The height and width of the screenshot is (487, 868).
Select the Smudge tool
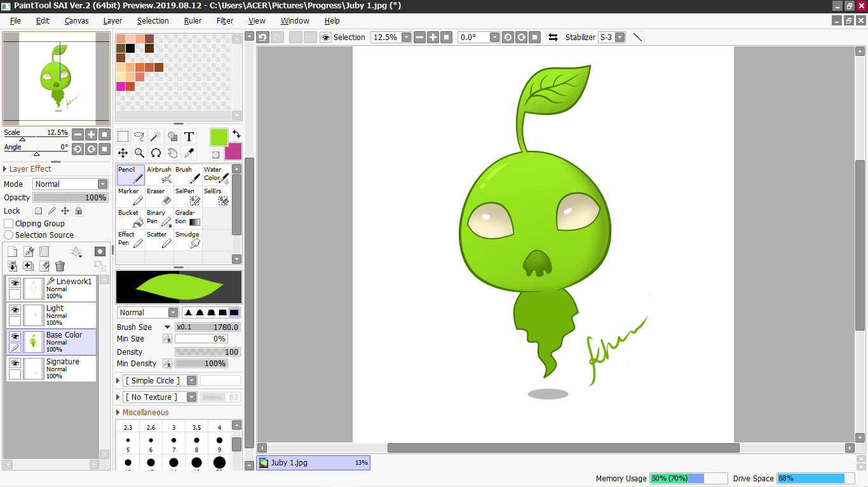tap(188, 240)
